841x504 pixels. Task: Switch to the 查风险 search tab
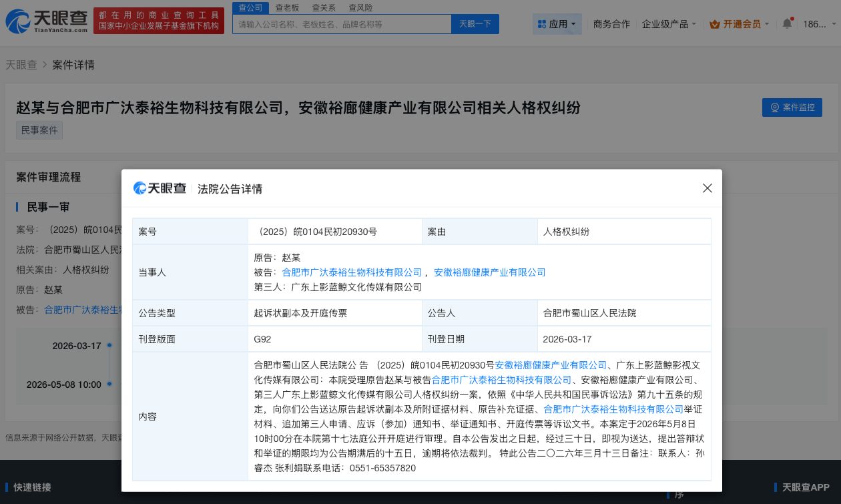click(x=361, y=7)
